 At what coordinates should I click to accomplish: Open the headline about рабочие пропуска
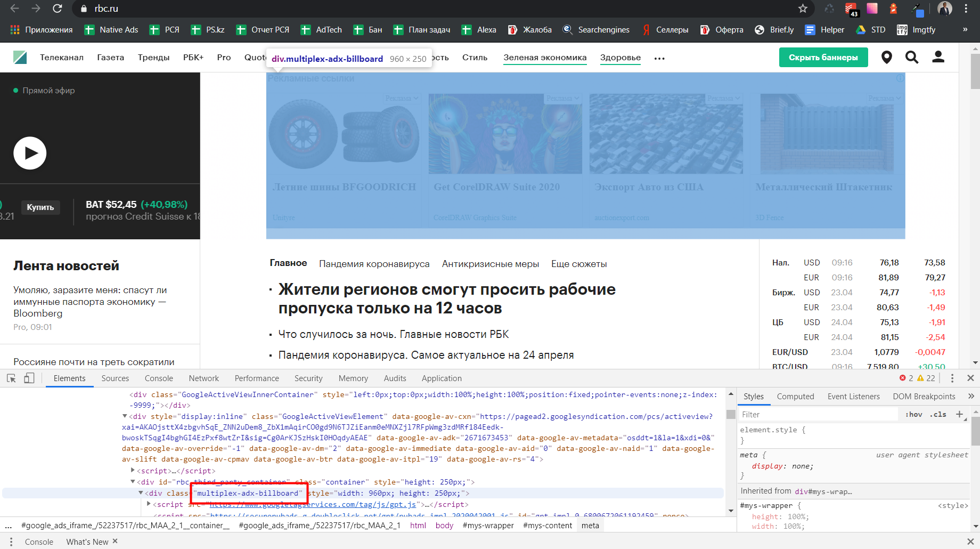[x=447, y=298]
